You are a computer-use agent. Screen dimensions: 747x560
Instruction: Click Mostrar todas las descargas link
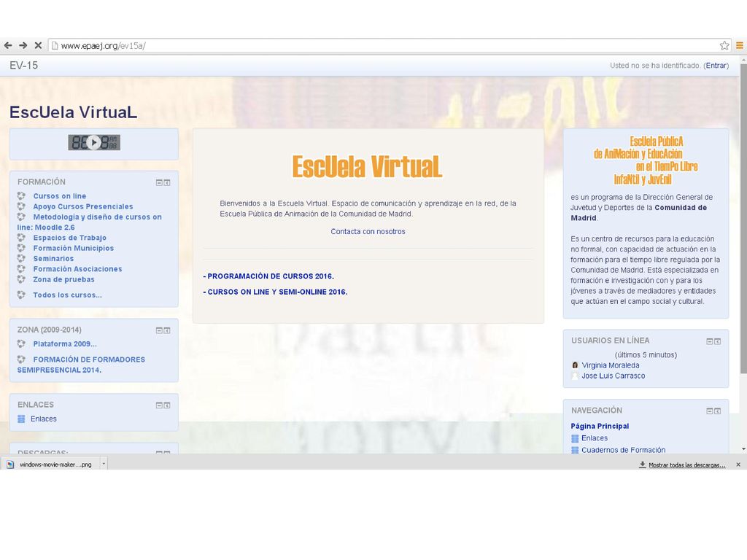pos(686,464)
